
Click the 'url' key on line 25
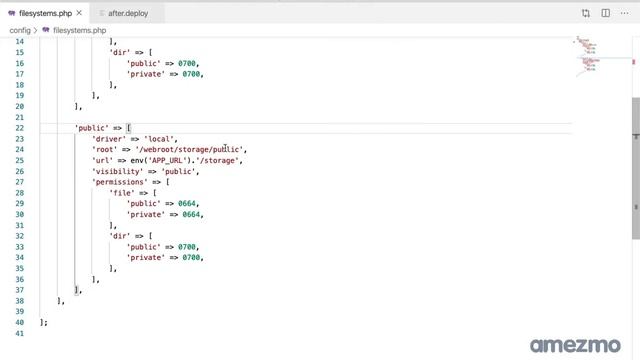(102, 160)
